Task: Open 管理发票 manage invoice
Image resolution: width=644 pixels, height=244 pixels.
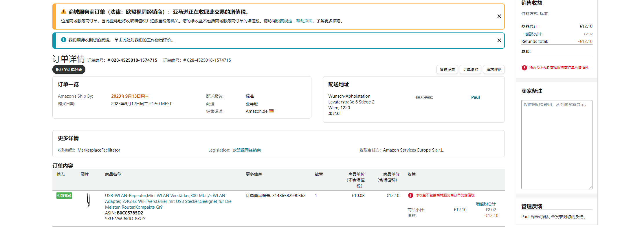Action: pyautogui.click(x=447, y=70)
